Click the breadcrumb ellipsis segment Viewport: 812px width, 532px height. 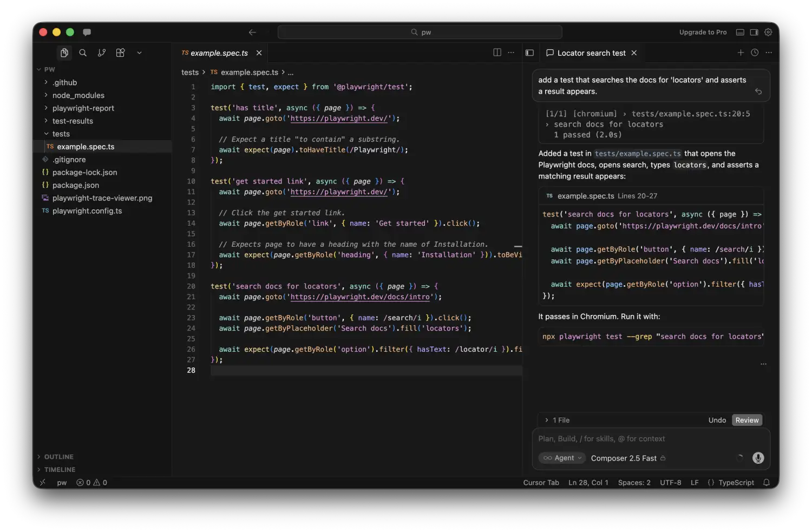pyautogui.click(x=291, y=73)
